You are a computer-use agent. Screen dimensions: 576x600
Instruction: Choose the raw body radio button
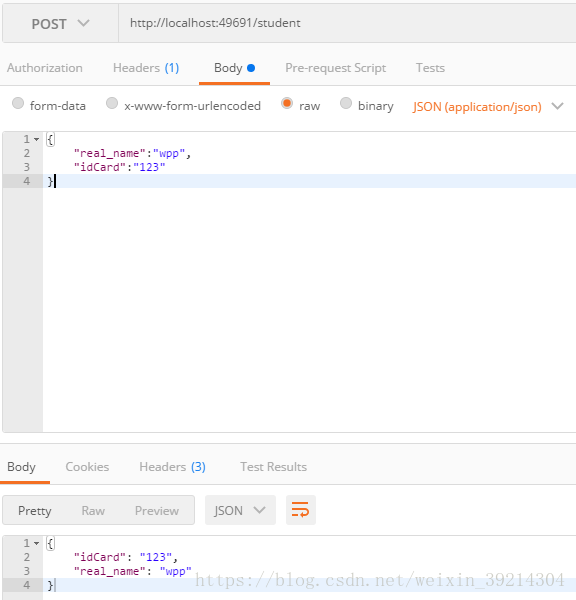pos(287,103)
